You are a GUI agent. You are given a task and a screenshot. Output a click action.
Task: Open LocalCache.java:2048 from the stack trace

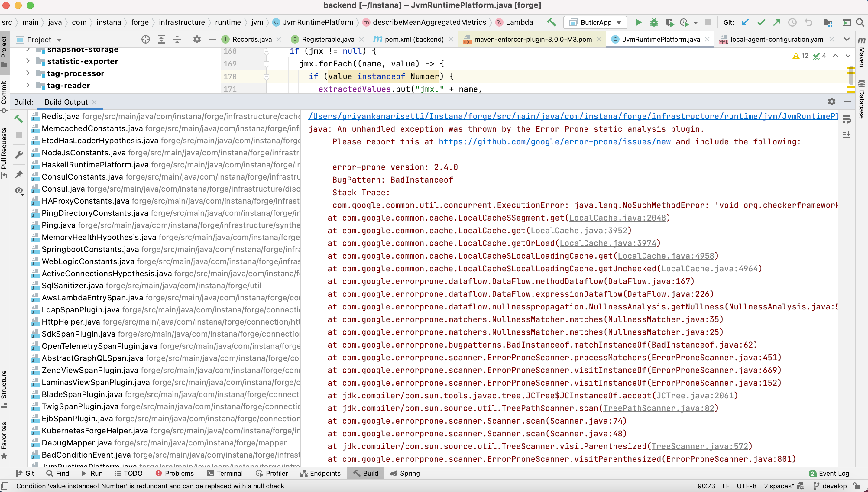[x=618, y=218]
